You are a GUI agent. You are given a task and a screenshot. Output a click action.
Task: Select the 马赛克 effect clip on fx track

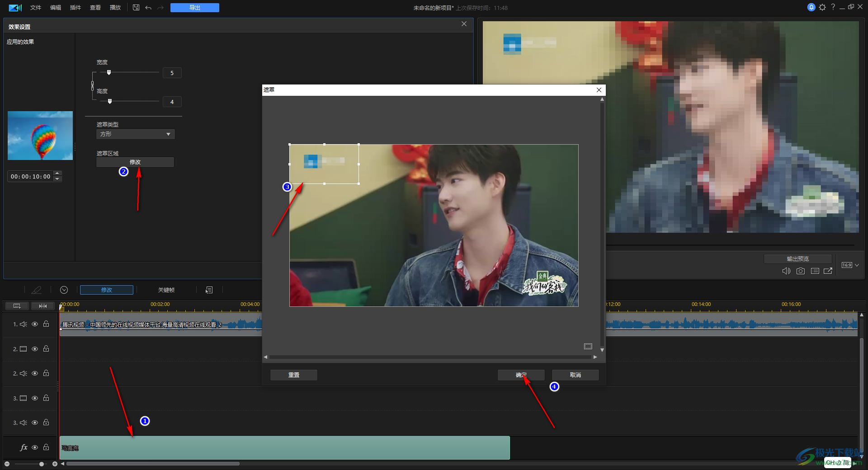(x=285, y=448)
